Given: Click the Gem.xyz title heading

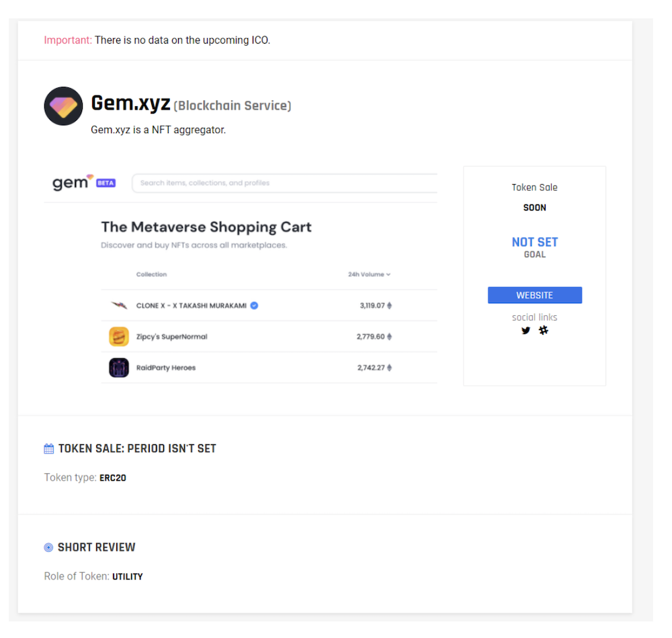Looking at the screenshot, I should coord(131,104).
